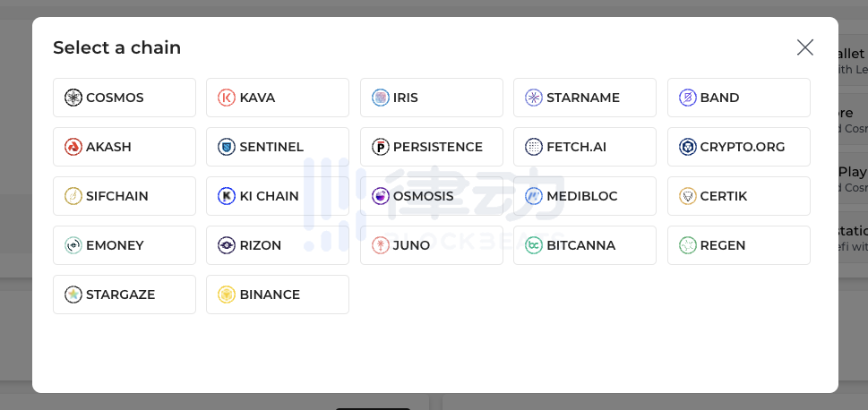Select BAND as the chain
Viewport: 868px width, 410px height.
tap(738, 98)
